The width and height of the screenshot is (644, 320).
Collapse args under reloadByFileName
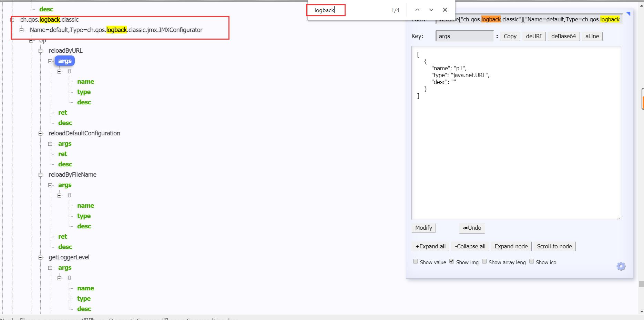50,185
